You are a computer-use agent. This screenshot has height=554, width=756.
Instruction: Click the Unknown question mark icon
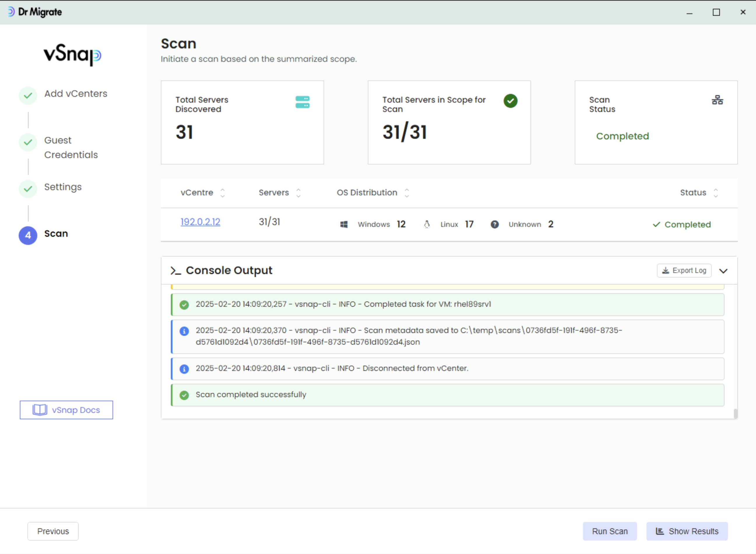(x=495, y=224)
